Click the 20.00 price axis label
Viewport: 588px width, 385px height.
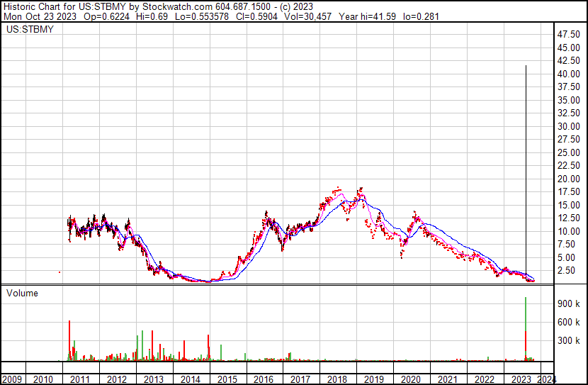(568, 179)
